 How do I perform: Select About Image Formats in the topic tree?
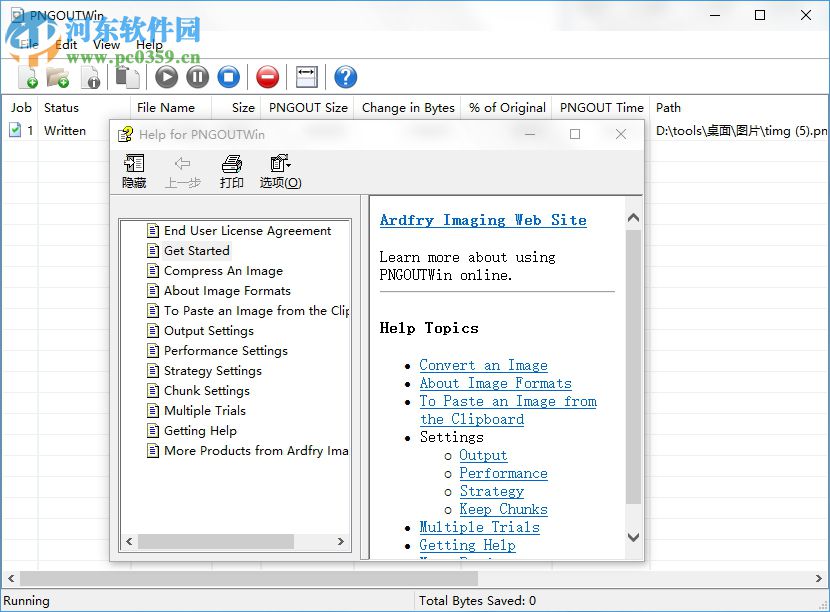click(227, 291)
